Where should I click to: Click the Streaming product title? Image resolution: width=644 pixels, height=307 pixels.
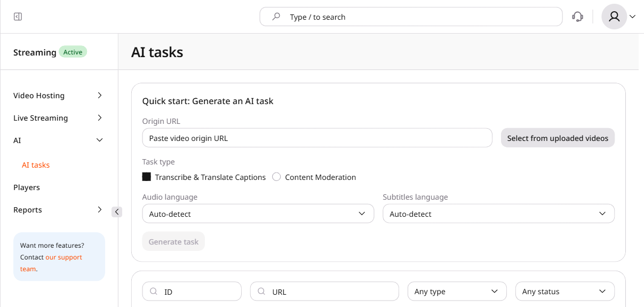tap(35, 52)
